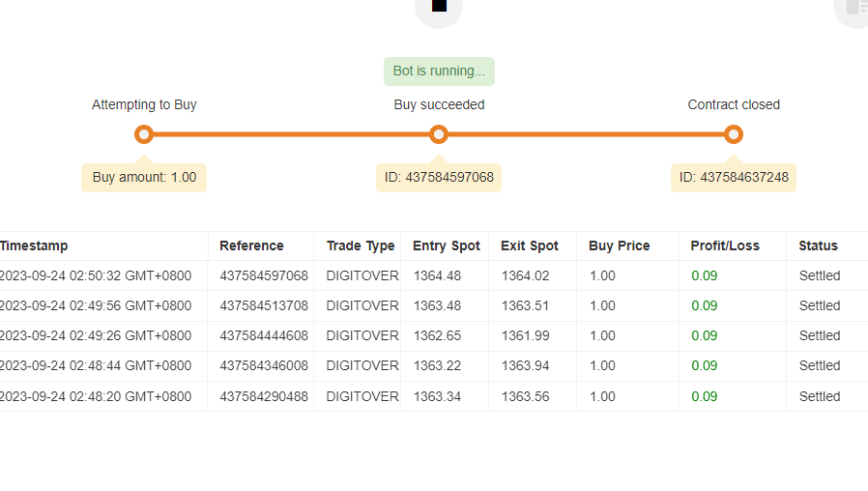Viewport: 868px width, 491px height.
Task: Click profit 0.09 in the 437584597068 row
Action: (x=704, y=275)
